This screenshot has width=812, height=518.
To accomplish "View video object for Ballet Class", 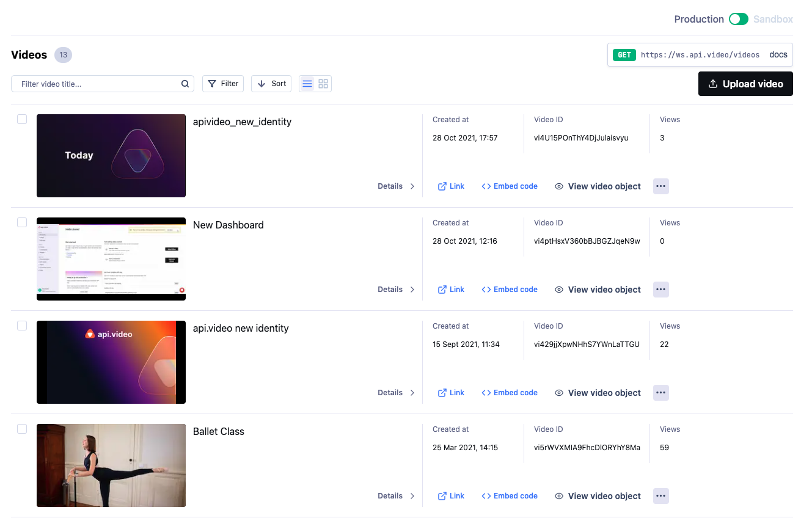I will coord(598,496).
